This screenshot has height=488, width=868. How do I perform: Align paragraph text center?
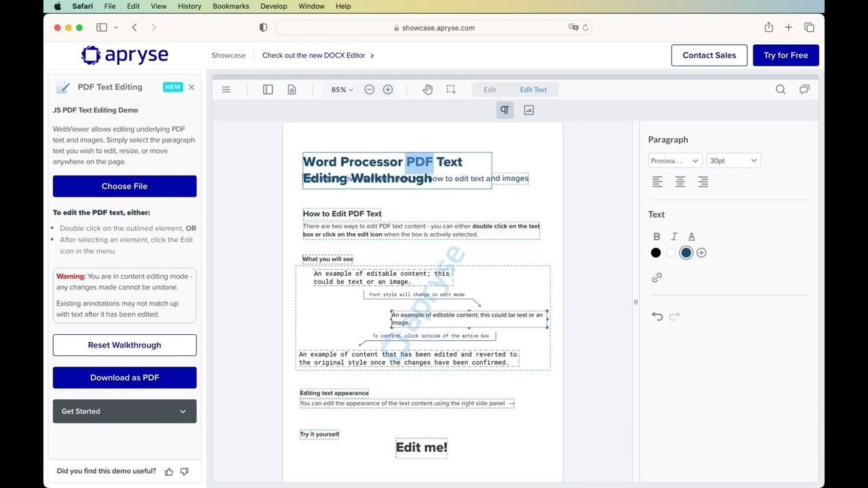(x=680, y=182)
